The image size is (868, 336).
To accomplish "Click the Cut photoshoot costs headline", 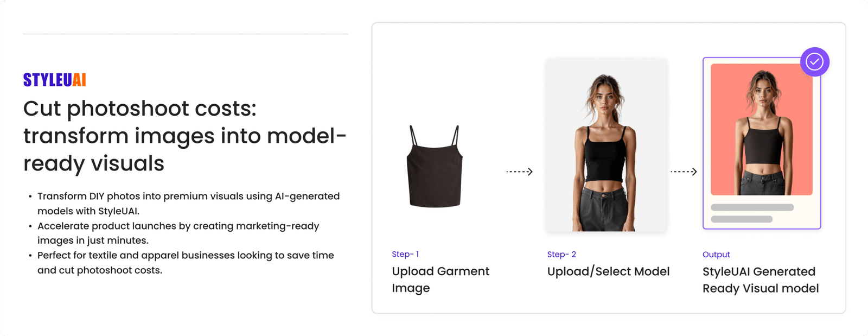I will tap(184, 136).
